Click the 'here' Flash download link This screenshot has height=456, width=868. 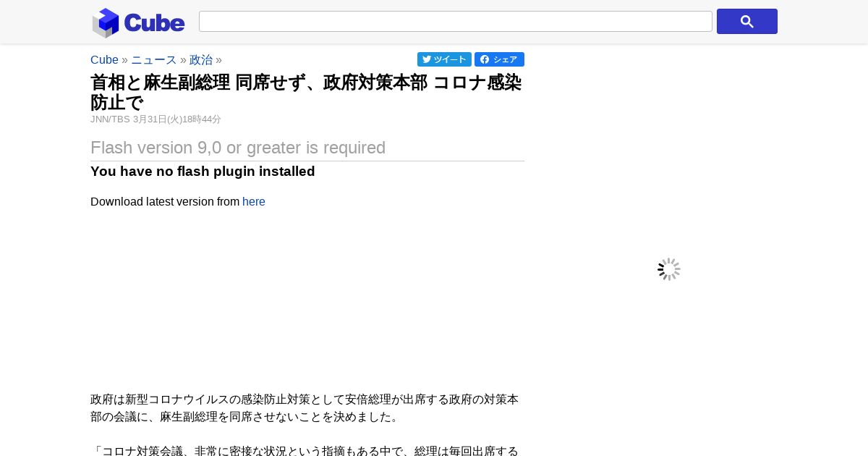click(x=254, y=202)
